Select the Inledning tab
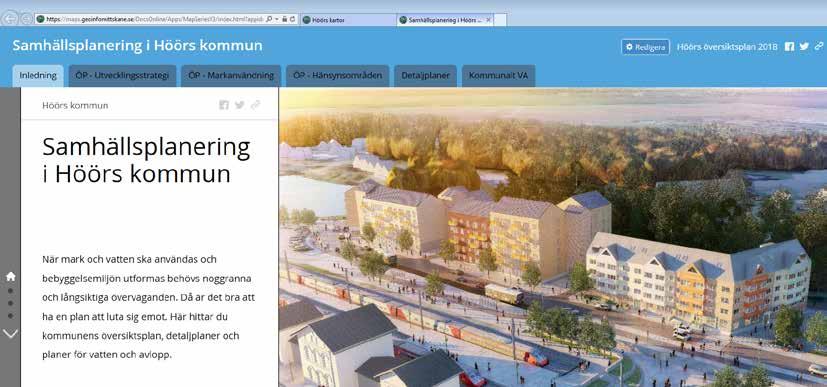 tap(38, 76)
